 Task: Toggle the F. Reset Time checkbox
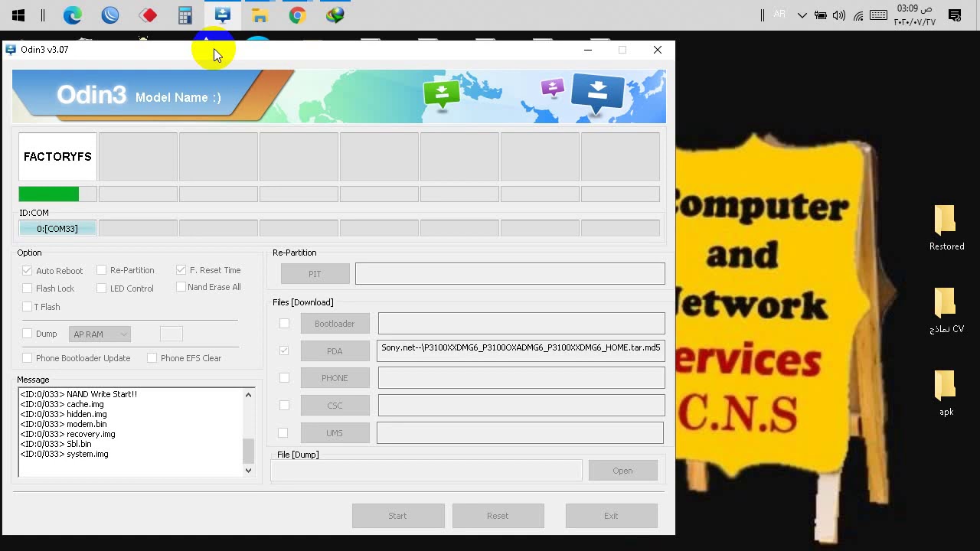(181, 270)
